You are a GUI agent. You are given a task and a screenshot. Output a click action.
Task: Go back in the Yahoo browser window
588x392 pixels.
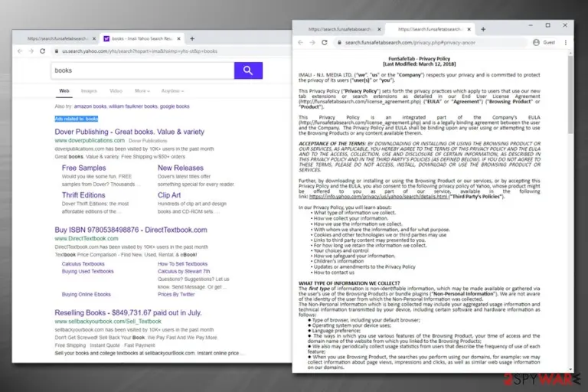pyautogui.click(x=20, y=51)
